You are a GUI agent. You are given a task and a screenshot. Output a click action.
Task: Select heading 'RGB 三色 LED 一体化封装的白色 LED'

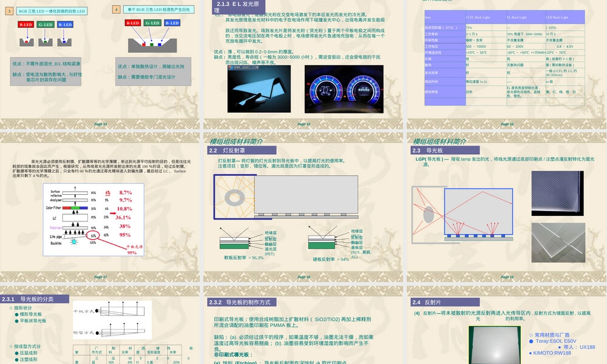pos(52,11)
